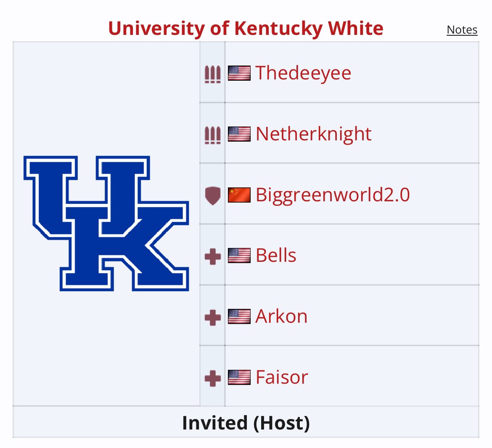
Task: Open the Notes link
Action: [462, 30]
